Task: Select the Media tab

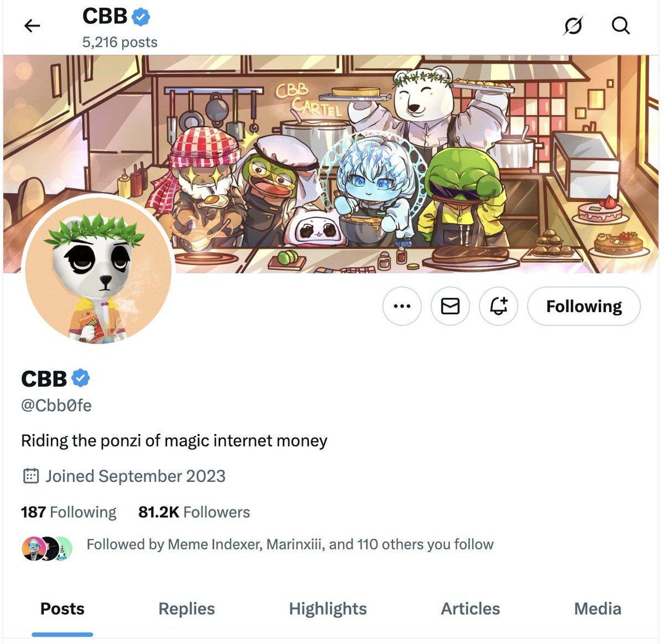Action: (598, 609)
